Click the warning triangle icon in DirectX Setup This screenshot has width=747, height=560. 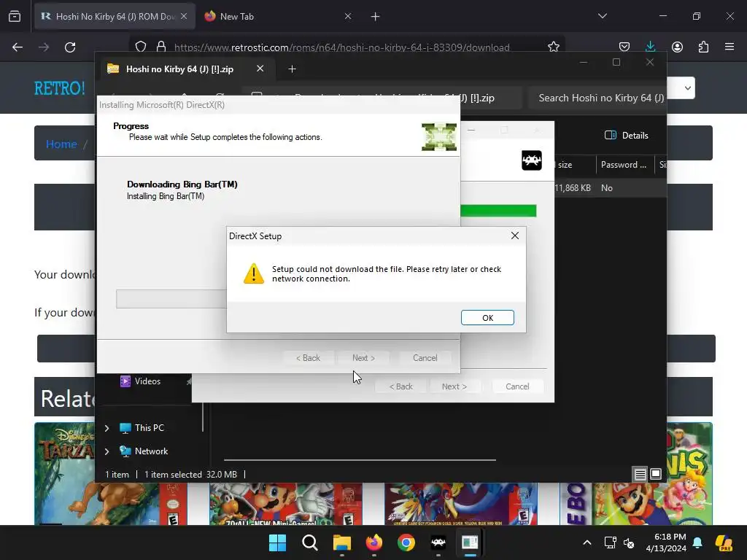253,274
